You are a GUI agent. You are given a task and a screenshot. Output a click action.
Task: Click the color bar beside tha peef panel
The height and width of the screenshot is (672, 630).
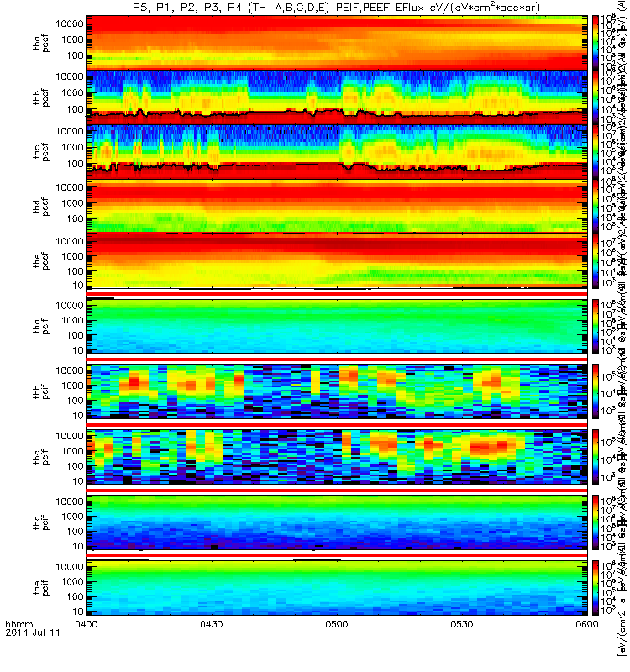click(x=596, y=43)
